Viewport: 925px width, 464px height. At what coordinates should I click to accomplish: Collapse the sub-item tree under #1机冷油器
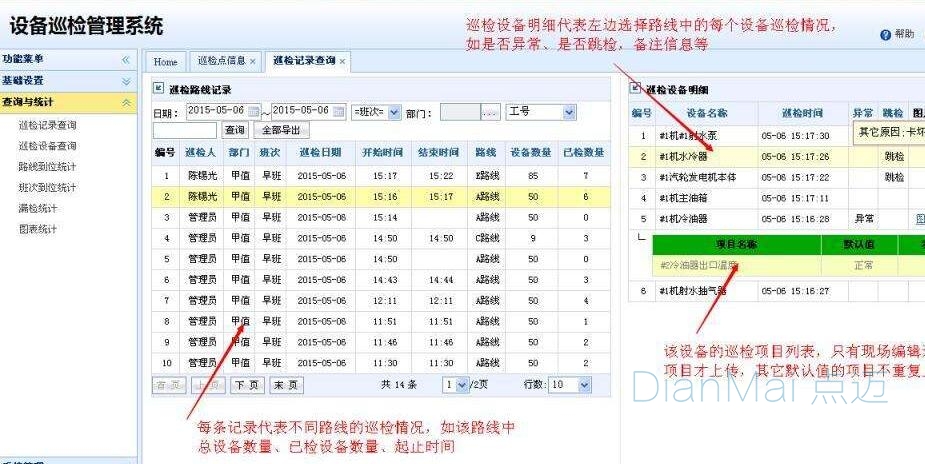pyautogui.click(x=642, y=238)
